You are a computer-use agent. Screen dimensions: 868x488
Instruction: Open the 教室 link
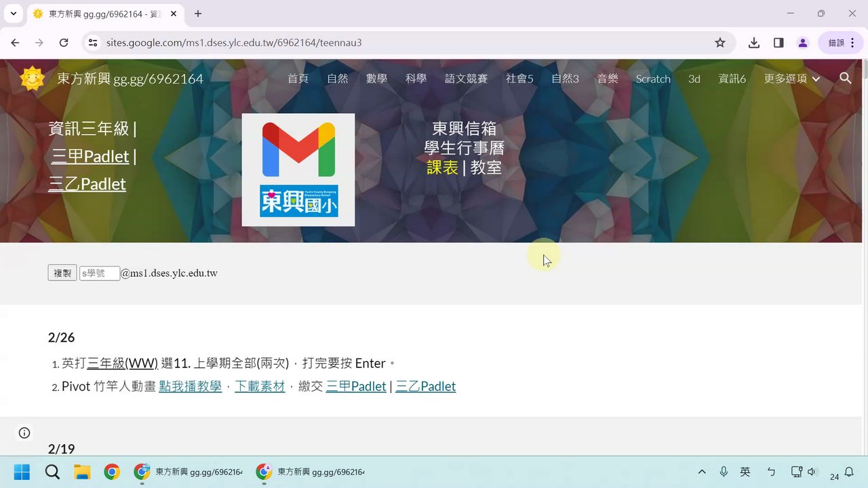click(x=486, y=167)
